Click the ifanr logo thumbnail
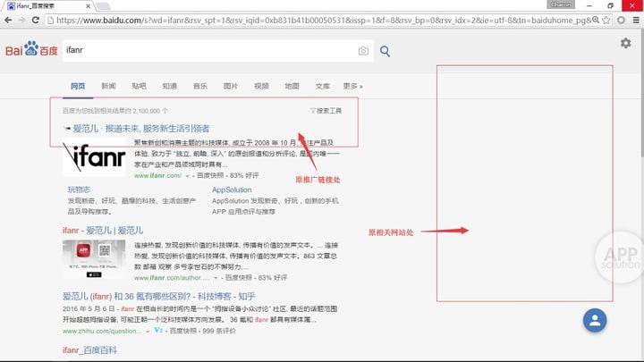The image size is (644, 362). point(94,157)
